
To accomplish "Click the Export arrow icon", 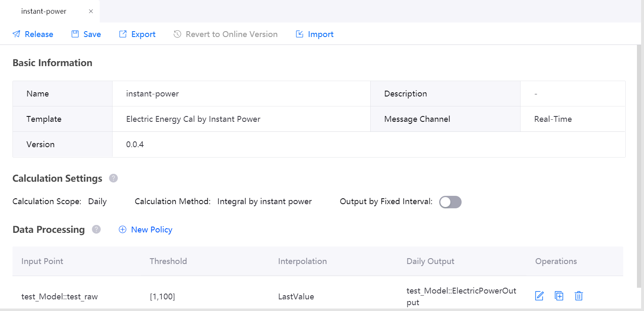I will (123, 34).
